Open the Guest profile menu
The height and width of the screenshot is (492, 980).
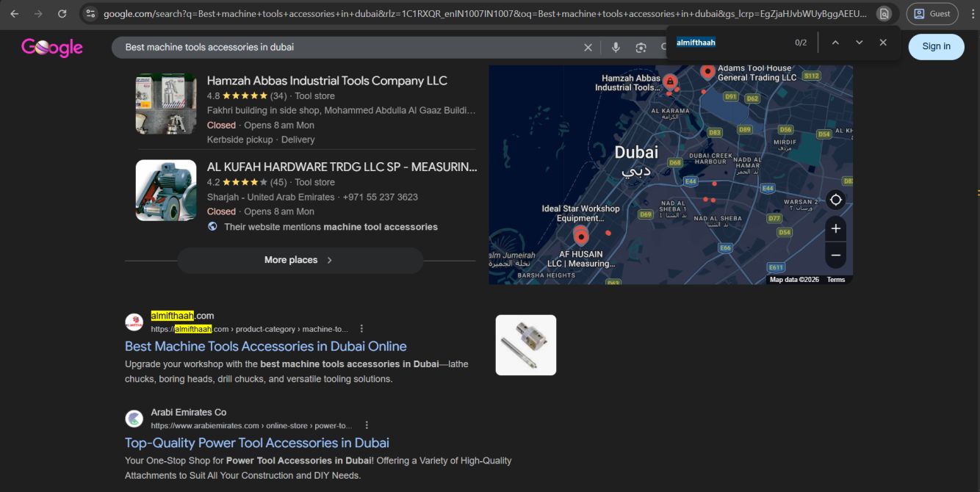click(932, 14)
